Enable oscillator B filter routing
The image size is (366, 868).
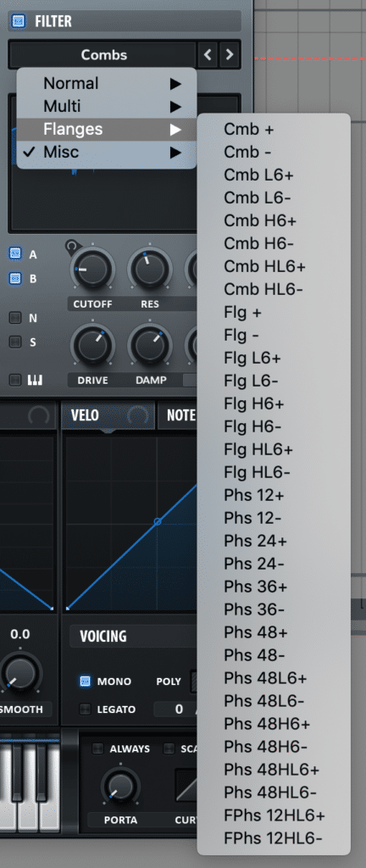tap(15, 278)
